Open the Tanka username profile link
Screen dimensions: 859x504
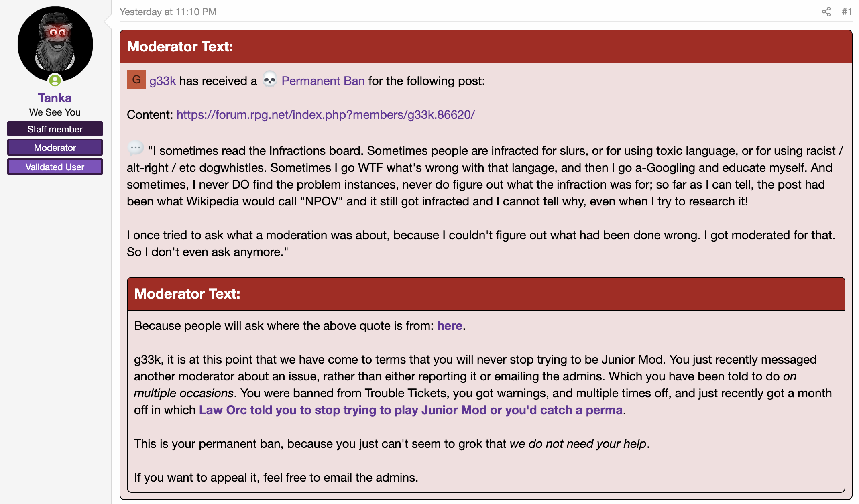[x=55, y=98]
